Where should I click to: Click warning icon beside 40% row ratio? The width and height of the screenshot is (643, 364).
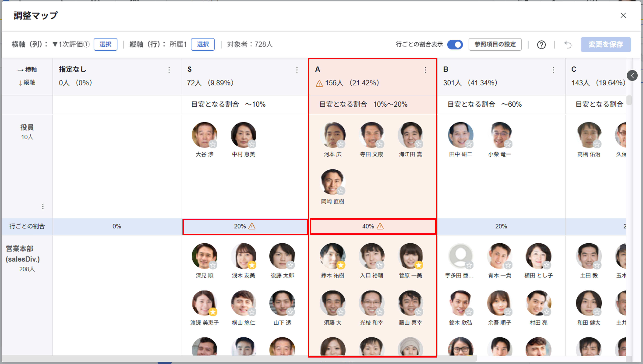click(x=380, y=226)
